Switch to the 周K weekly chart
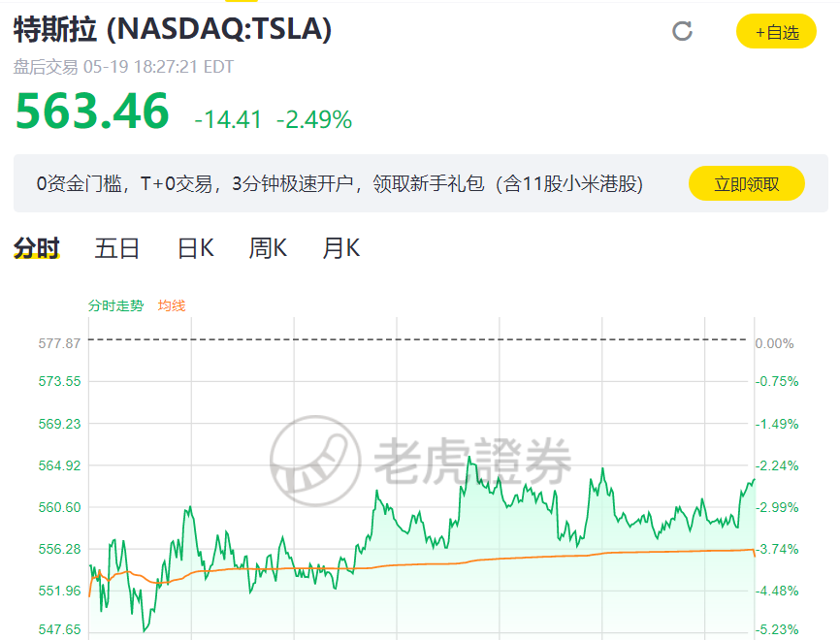Viewport: 840px width, 640px height. (x=267, y=247)
